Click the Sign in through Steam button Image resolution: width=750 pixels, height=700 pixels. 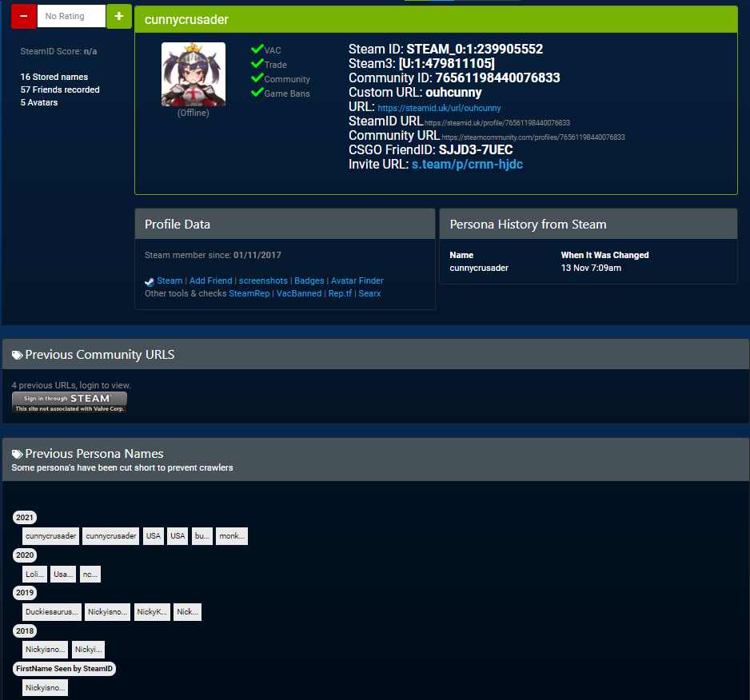(70, 402)
